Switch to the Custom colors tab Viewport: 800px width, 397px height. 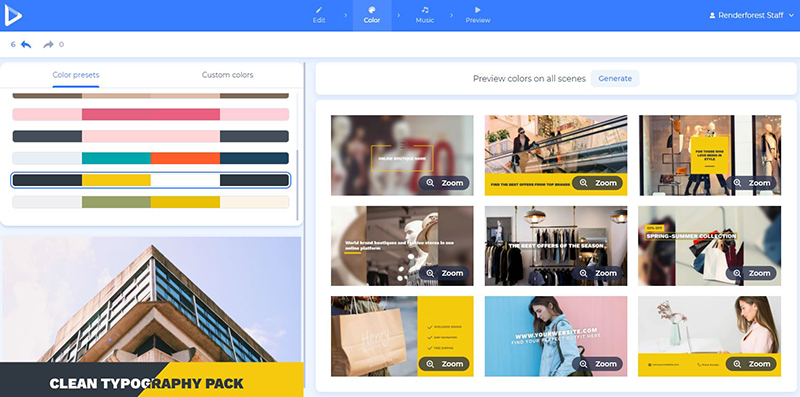coord(228,75)
